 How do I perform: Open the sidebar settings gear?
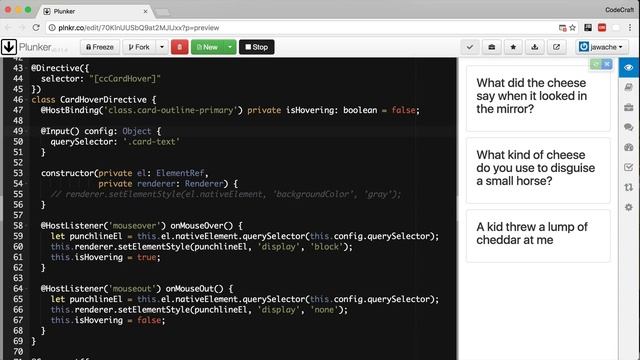(629, 207)
